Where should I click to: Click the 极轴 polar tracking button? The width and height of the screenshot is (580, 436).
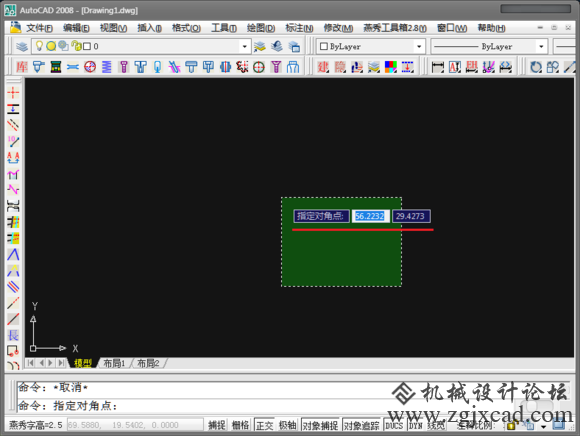click(x=287, y=426)
